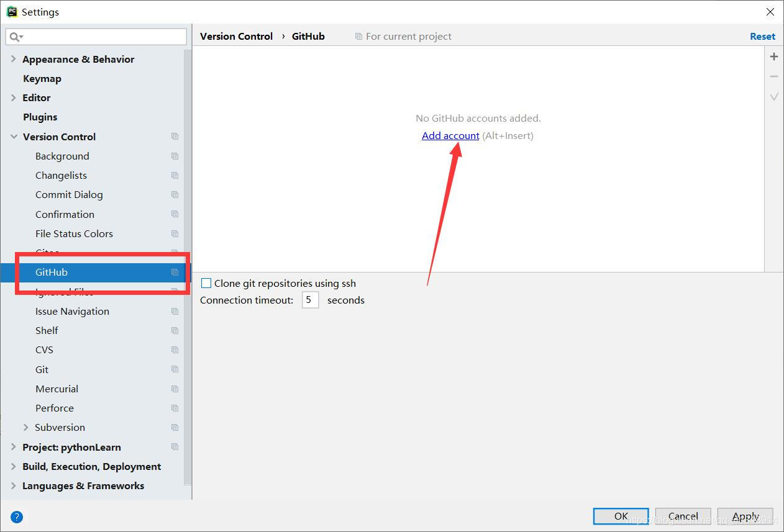Select Confirmation settings item

coord(65,214)
